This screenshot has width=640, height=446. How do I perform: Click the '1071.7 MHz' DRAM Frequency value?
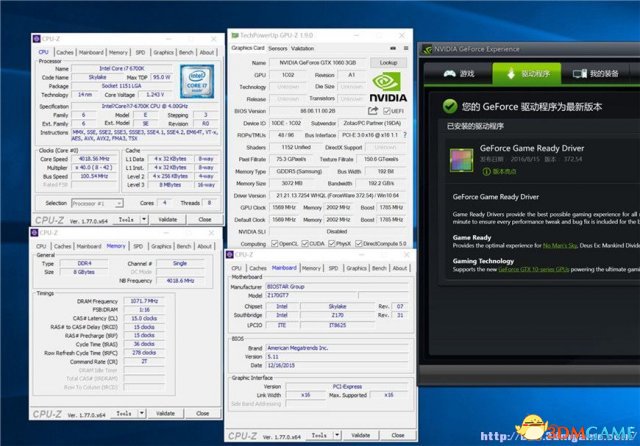click(144, 301)
